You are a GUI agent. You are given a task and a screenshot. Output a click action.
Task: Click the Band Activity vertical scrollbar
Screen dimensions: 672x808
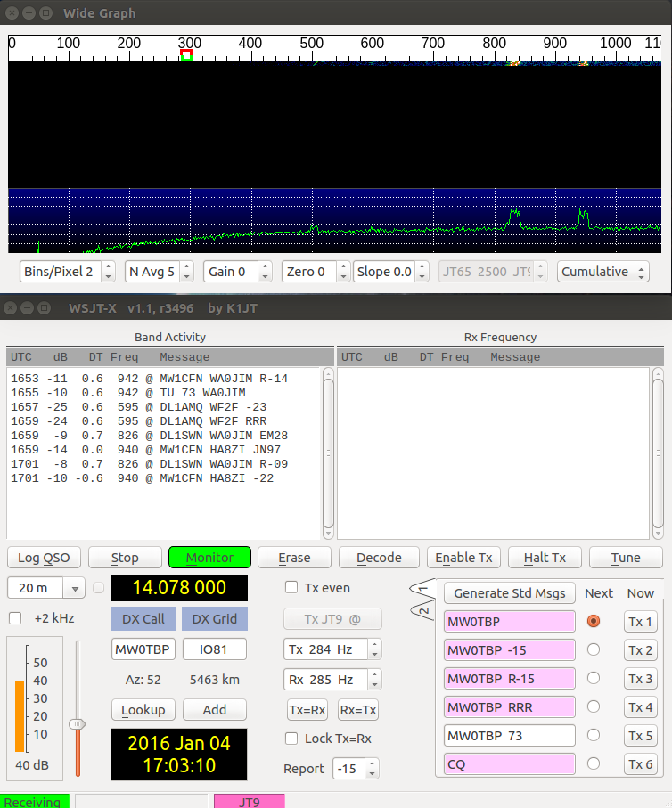(x=328, y=453)
